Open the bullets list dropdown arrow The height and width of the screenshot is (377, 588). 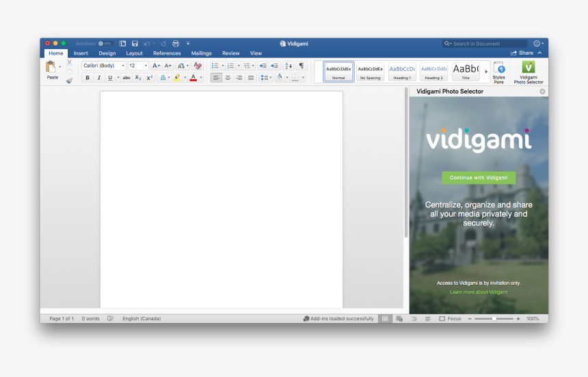tap(223, 66)
